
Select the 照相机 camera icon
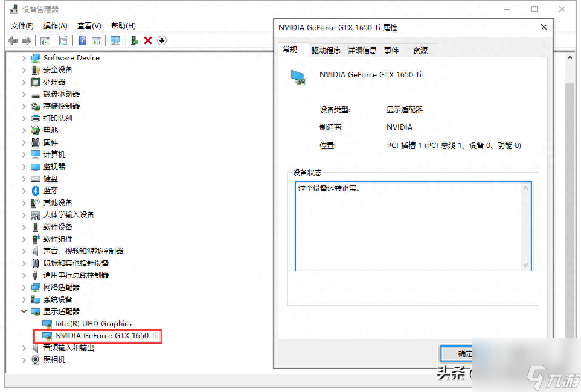tap(36, 360)
